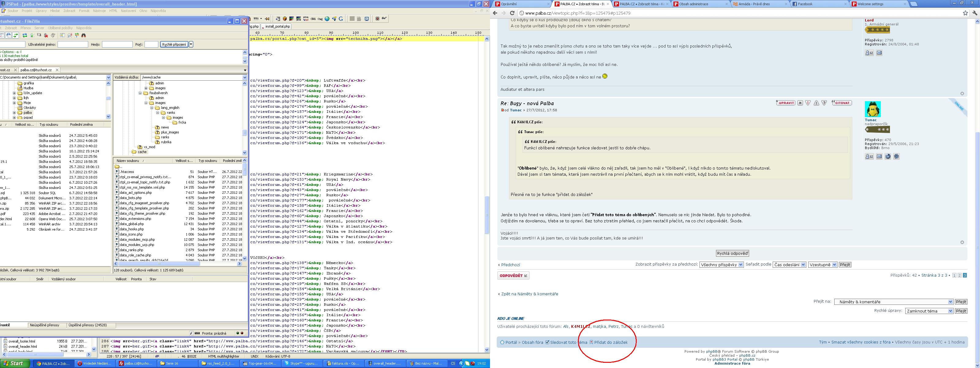Image resolution: width=980 pixels, height=368 pixels.
Task: Click FileZilla refresh file lists icon
Action: point(25,36)
